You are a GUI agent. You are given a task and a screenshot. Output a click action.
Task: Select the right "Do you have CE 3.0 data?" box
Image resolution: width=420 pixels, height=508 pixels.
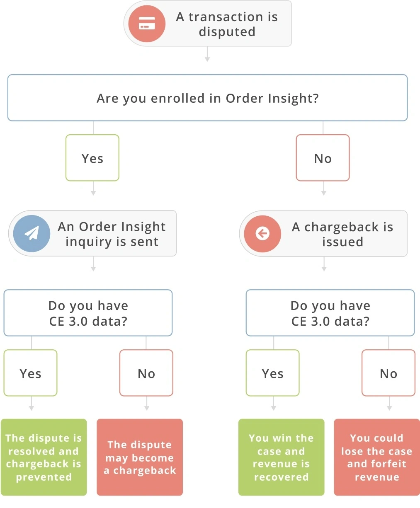[x=330, y=313]
